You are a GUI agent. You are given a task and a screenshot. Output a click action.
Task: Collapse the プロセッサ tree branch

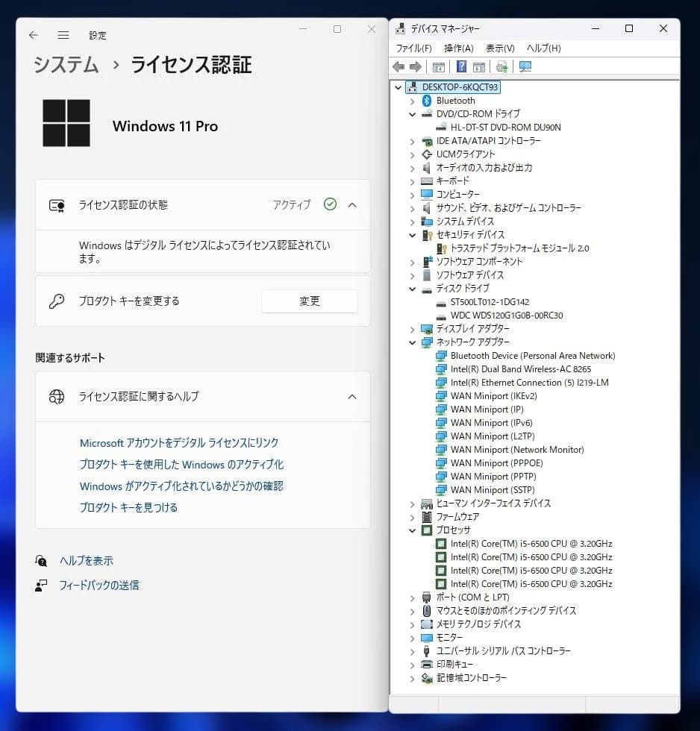tap(412, 530)
